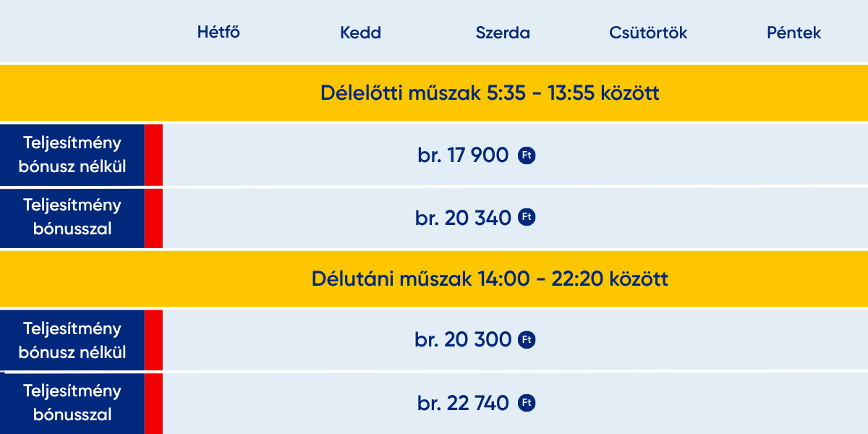Click the br. 22 740 amount

[463, 403]
